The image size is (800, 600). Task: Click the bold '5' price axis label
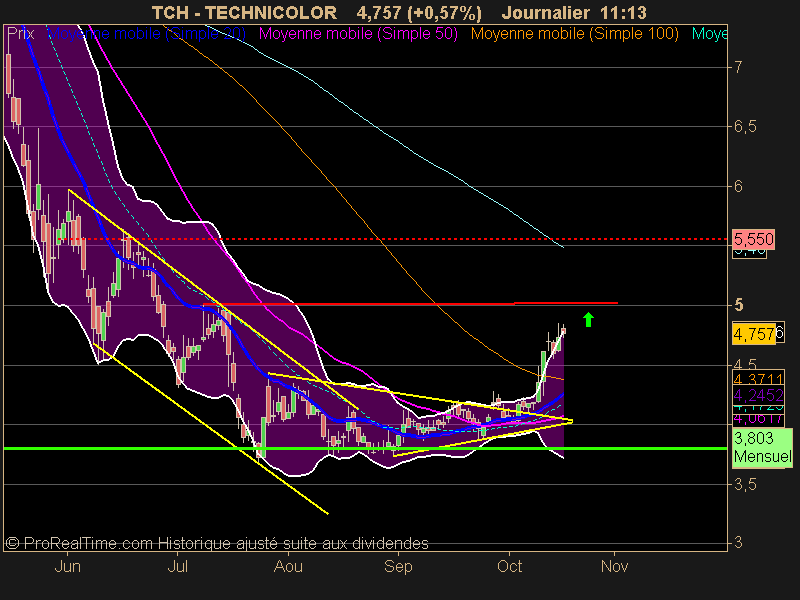[738, 305]
